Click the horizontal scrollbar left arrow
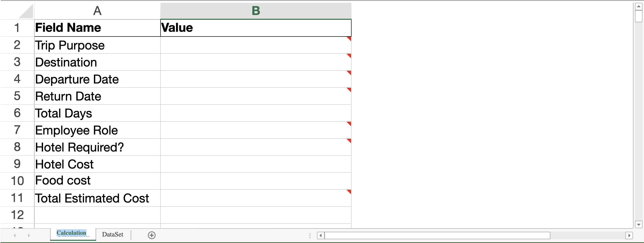644x243 pixels. tap(321, 235)
